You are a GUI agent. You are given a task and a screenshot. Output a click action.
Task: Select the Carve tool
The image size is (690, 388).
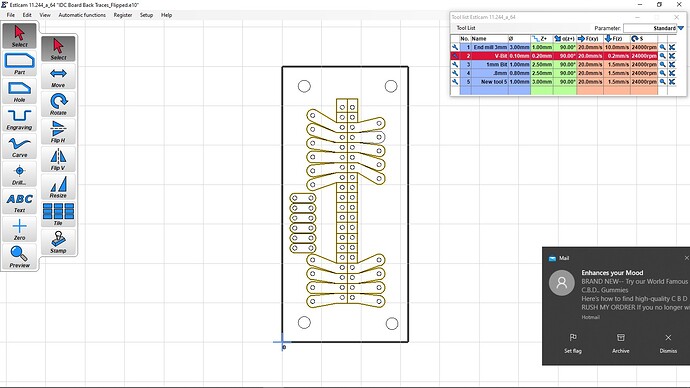(x=19, y=147)
